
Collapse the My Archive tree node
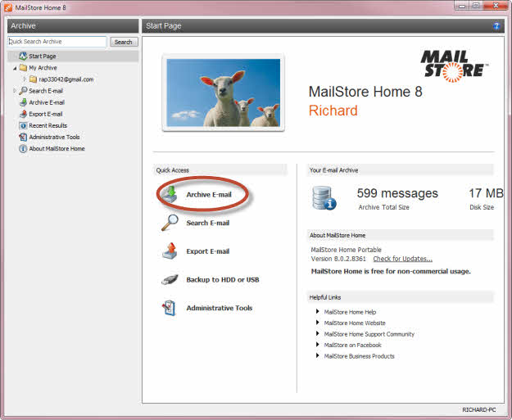(15, 68)
